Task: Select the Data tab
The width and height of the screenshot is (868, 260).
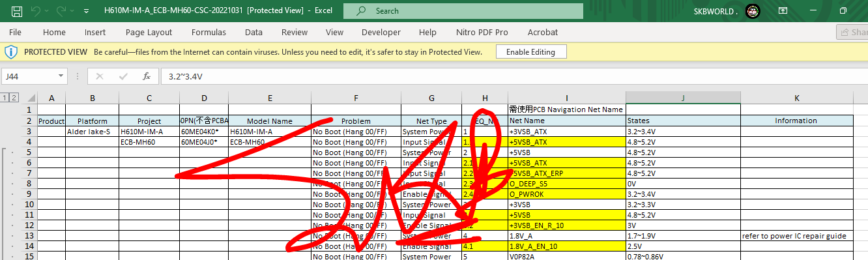Action: tap(253, 32)
